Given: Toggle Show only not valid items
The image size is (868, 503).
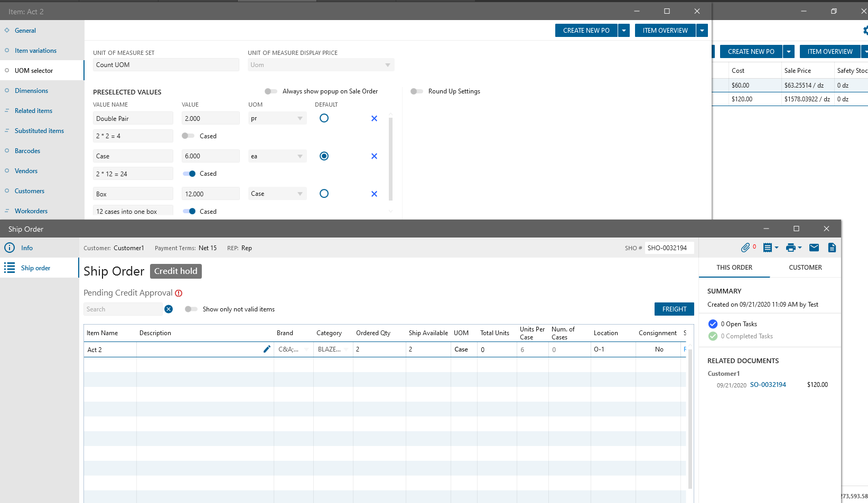Looking at the screenshot, I should [191, 309].
